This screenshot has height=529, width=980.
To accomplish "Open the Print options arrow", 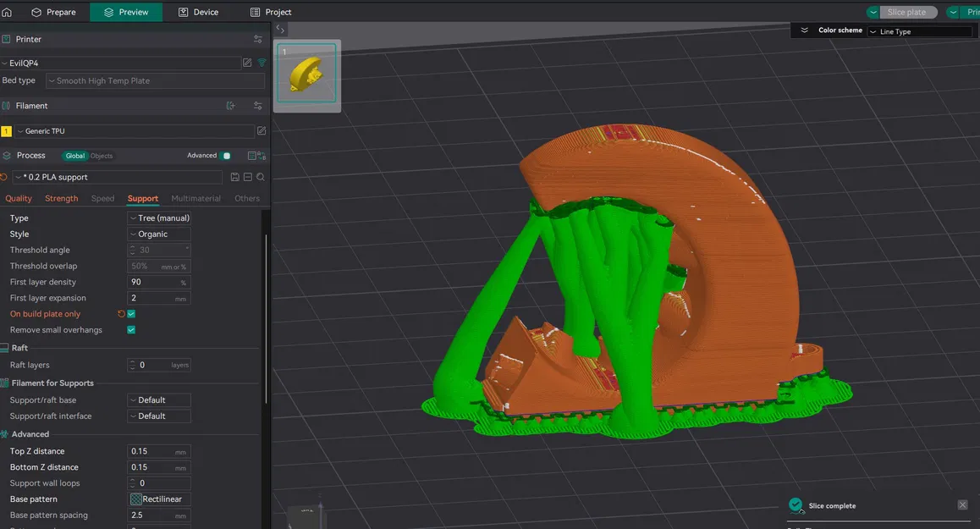I will (x=953, y=12).
